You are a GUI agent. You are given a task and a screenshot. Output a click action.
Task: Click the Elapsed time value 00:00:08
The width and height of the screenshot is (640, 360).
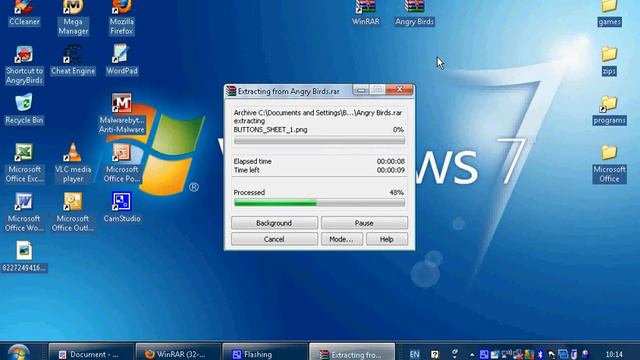[x=391, y=162]
